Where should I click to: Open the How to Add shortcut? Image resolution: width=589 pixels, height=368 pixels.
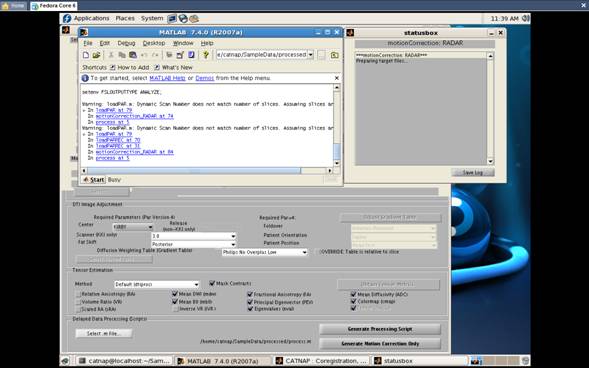130,68
